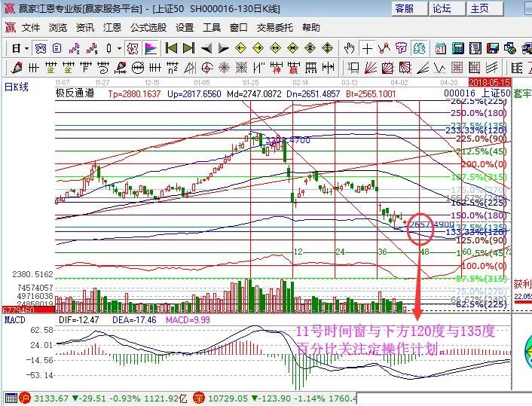Select the Gann fan lines tool

tap(371, 69)
